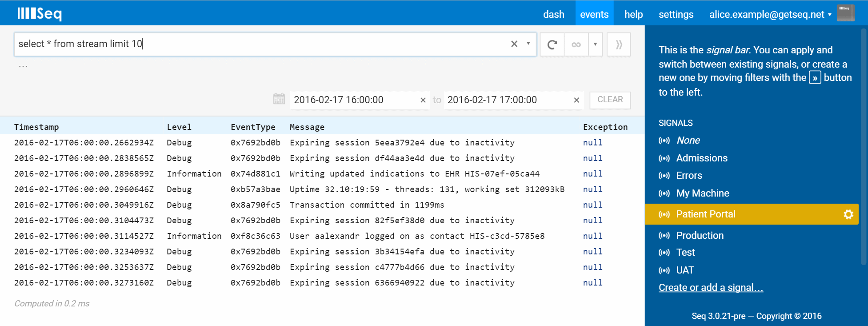Click the move filters to signal (») button

coord(619,44)
